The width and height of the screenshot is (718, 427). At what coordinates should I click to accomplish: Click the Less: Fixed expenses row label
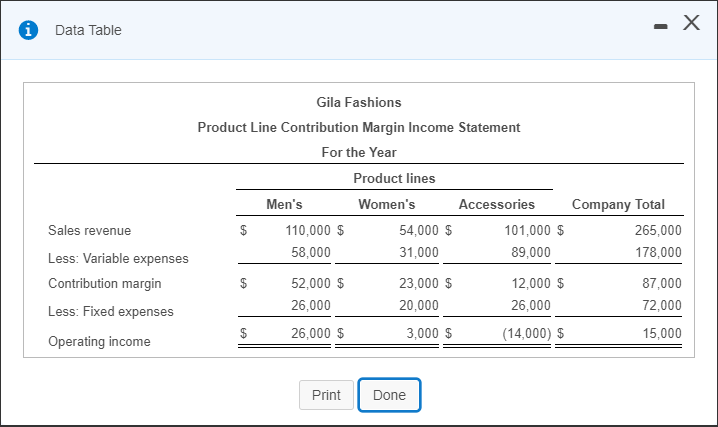pyautogui.click(x=111, y=312)
